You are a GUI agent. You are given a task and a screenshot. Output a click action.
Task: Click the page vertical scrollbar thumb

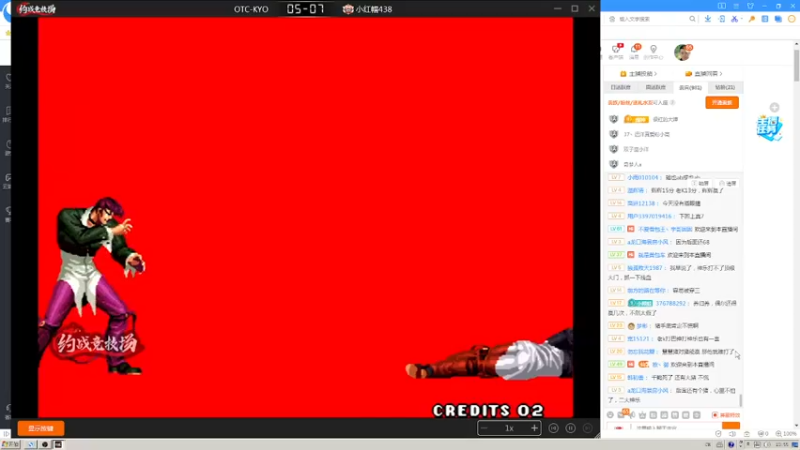pyautogui.click(x=796, y=64)
